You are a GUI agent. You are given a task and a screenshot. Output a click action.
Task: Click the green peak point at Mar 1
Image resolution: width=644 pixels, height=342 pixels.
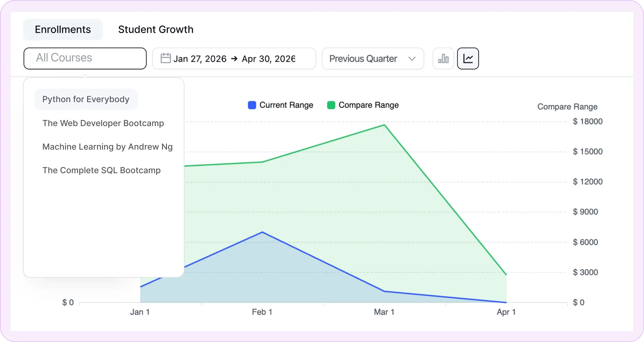point(384,125)
